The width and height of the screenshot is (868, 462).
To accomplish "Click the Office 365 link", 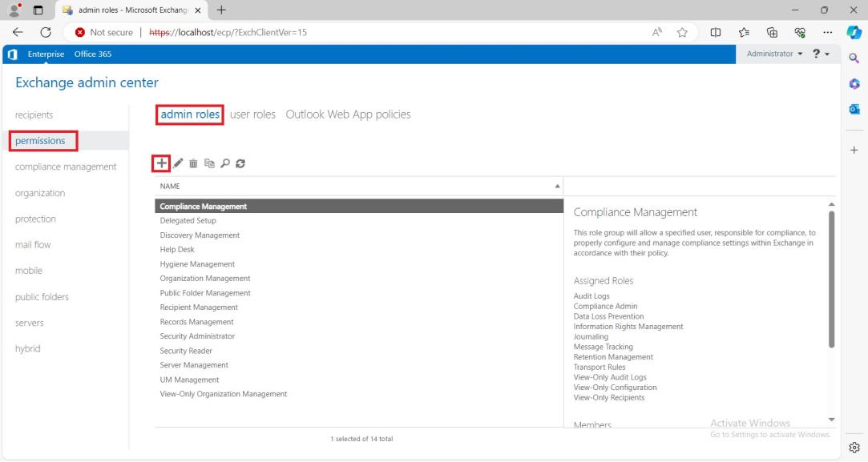I will coord(93,54).
